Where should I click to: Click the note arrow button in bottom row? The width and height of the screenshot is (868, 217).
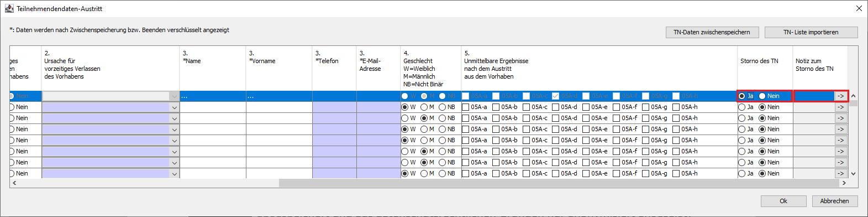(x=840, y=173)
